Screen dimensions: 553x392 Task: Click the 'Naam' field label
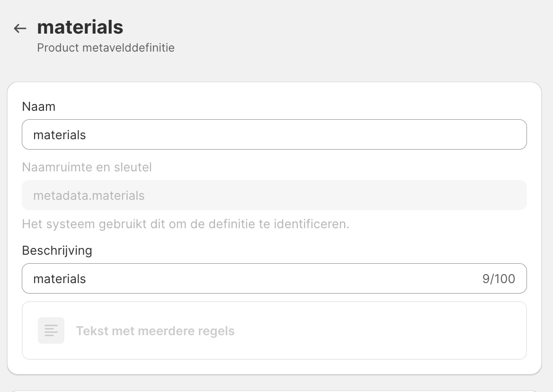pos(39,107)
